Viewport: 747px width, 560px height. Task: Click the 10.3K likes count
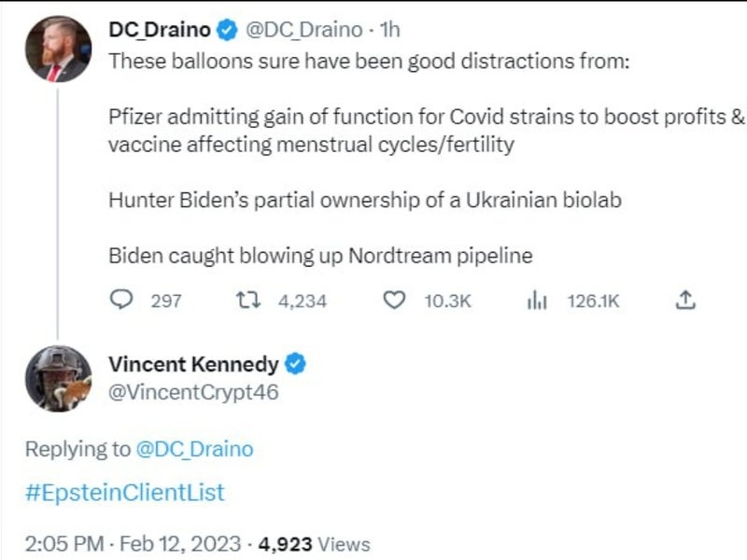tap(448, 301)
